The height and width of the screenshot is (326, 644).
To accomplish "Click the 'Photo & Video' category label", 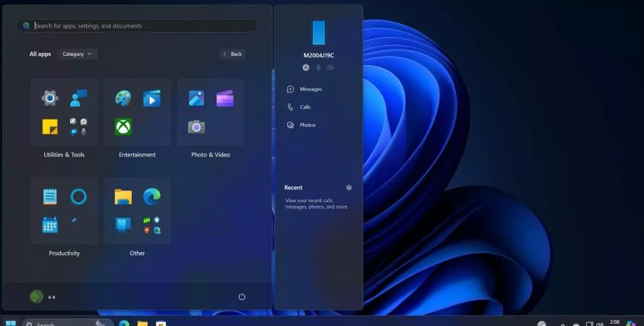I will 211,154.
